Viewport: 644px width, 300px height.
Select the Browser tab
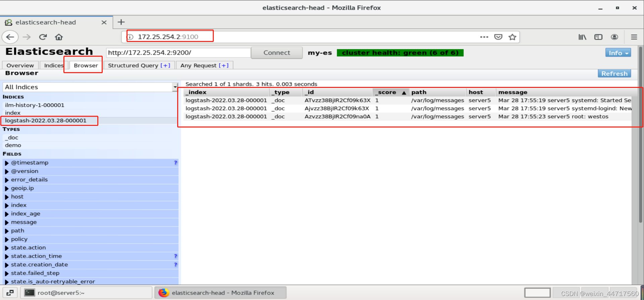[x=86, y=65]
